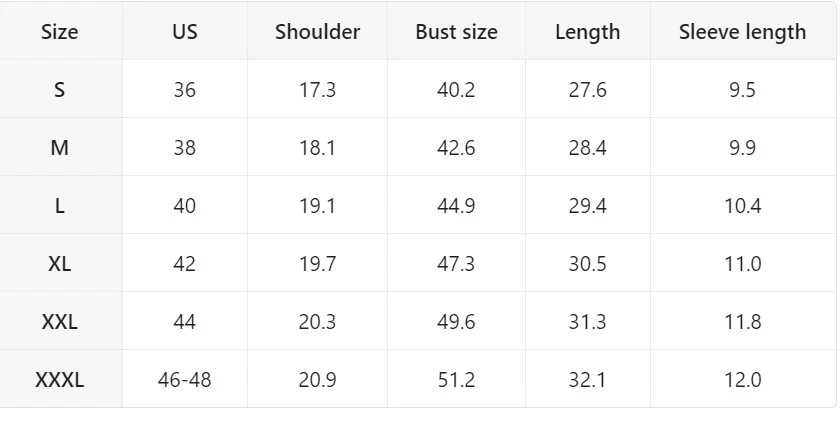Screen dimensions: 840x427
Task: Click the L size row label
Action: [x=60, y=206]
